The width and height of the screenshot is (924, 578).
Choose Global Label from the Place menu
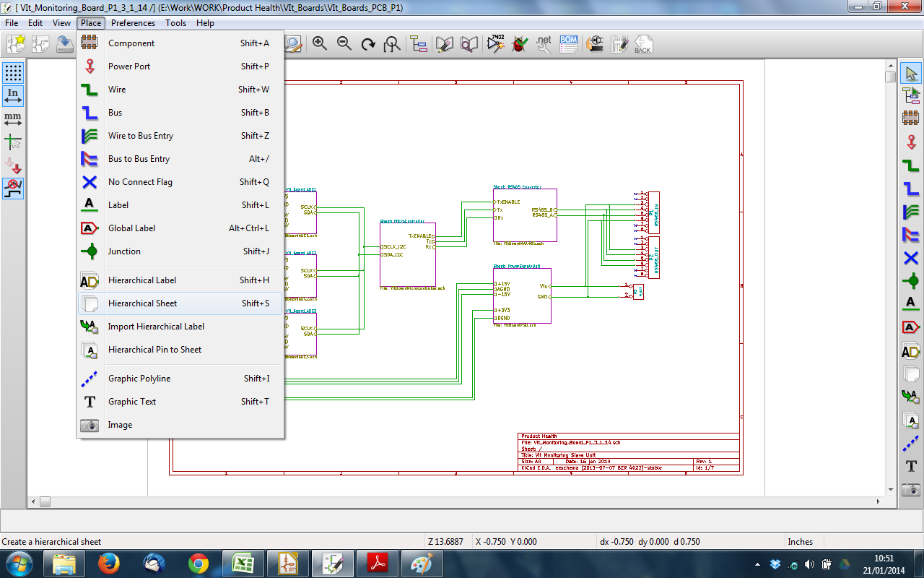[x=131, y=228]
